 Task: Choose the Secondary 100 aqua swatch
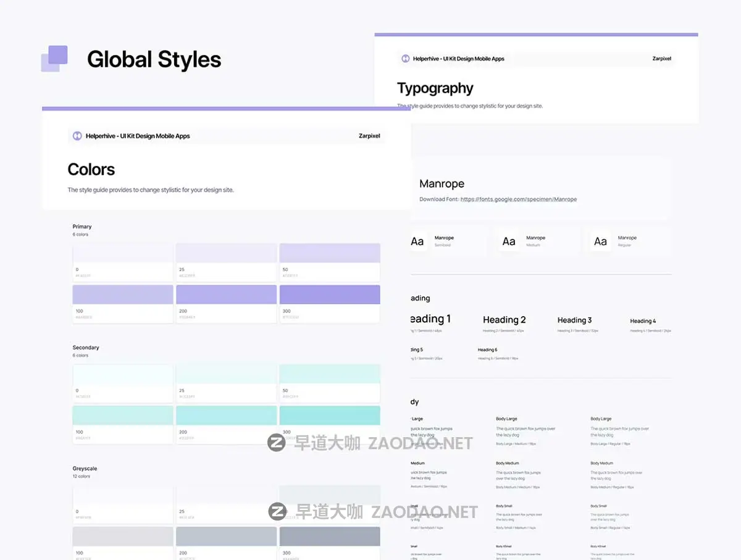122,416
